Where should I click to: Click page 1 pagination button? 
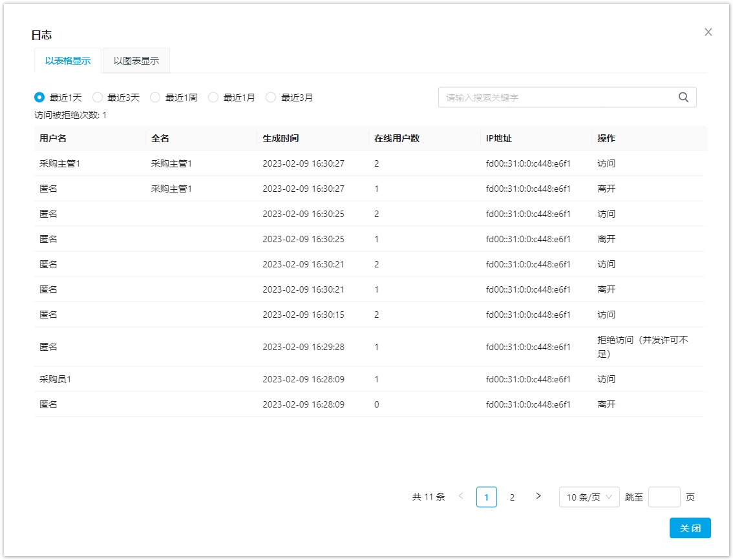[x=487, y=497]
